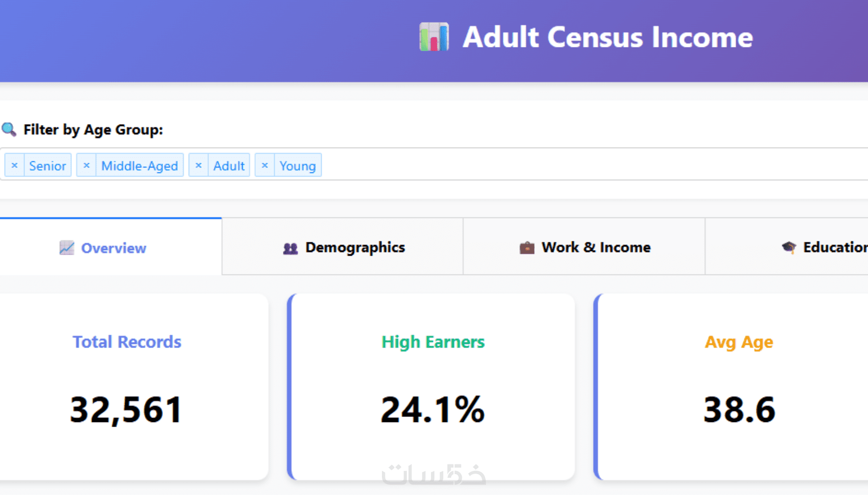Screen dimensions: 868x495
Task: Click the Education graduation cap icon
Action: 788,247
